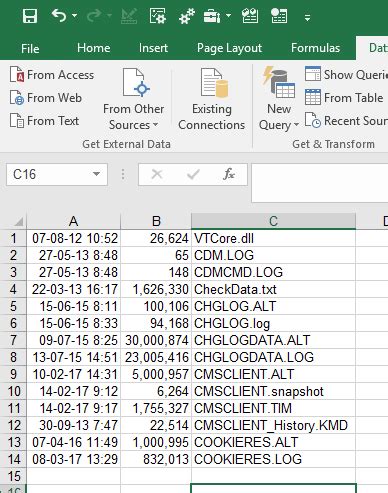This screenshot has height=493, width=388.
Task: Open the briefcase icon dropdown arrow
Action: click(228, 16)
